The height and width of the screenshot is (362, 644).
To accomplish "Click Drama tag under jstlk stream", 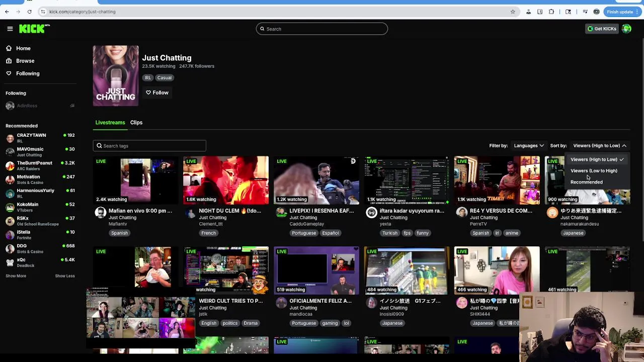I will coord(251,323).
